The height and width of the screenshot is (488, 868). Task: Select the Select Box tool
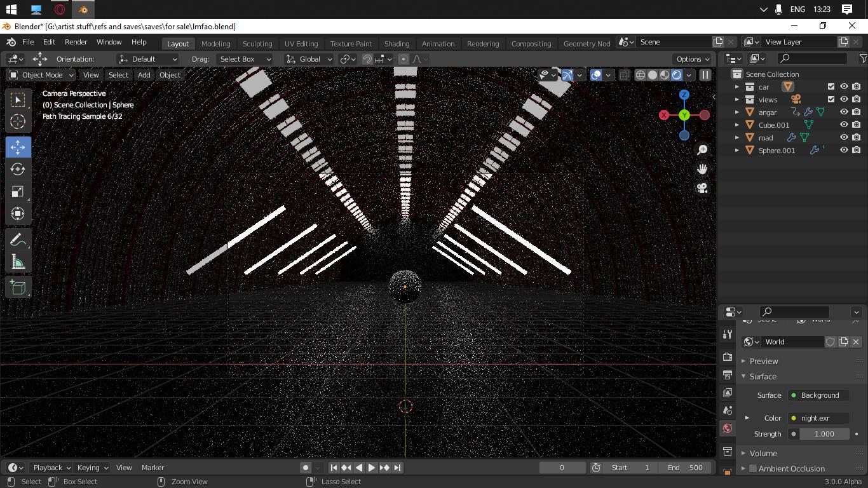click(x=18, y=100)
